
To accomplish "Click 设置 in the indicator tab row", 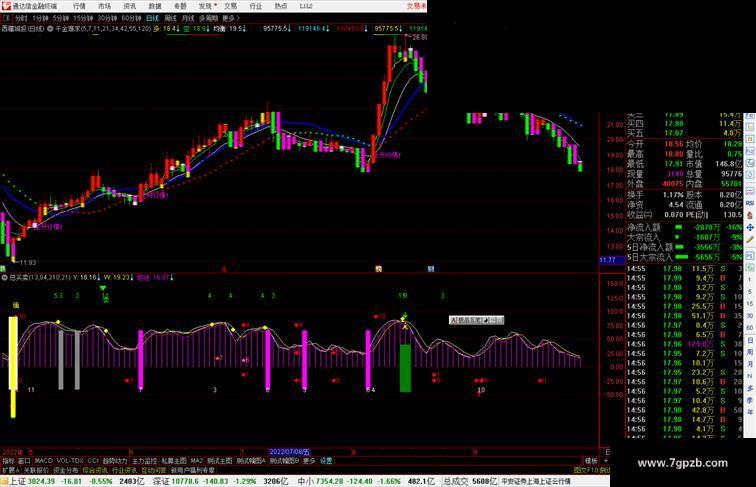I will (326, 461).
